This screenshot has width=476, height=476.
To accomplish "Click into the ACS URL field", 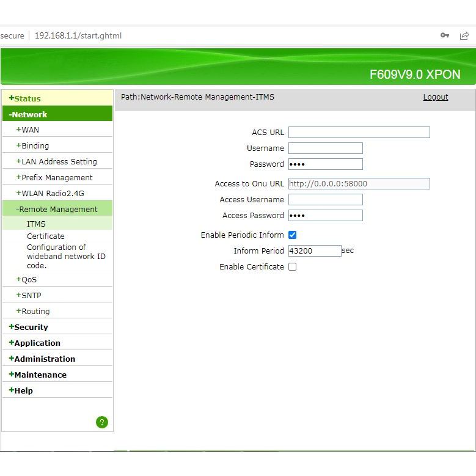I will (x=359, y=133).
